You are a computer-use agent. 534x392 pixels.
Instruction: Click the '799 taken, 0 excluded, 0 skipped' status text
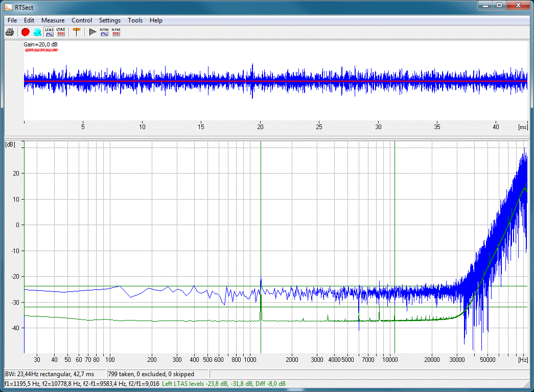click(151, 374)
